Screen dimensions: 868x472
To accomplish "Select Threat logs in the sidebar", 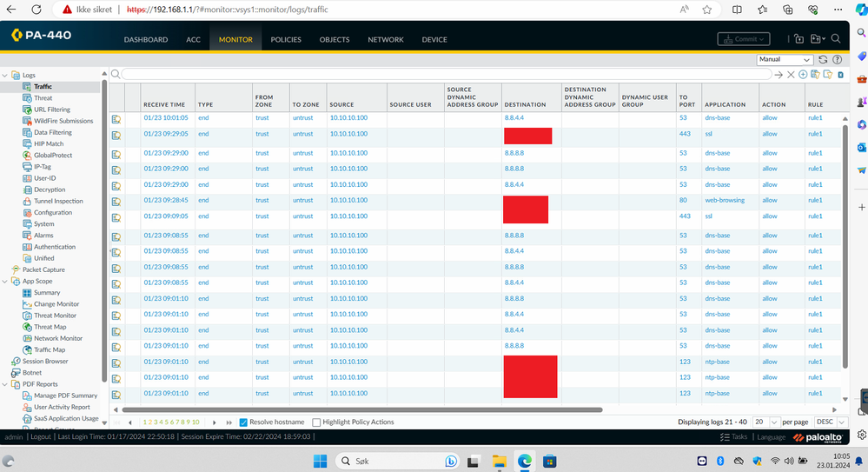I will pyautogui.click(x=43, y=98).
